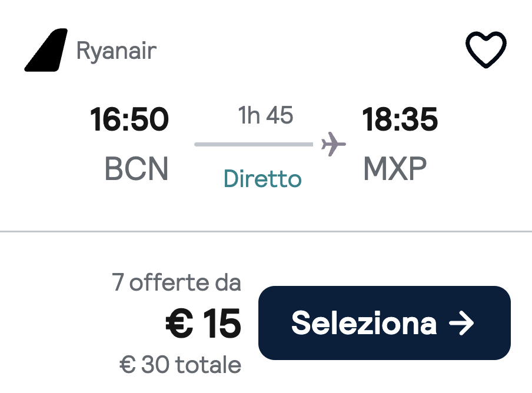Image resolution: width=532 pixels, height=393 pixels.
Task: Click the € 30 totale link
Action: click(178, 364)
